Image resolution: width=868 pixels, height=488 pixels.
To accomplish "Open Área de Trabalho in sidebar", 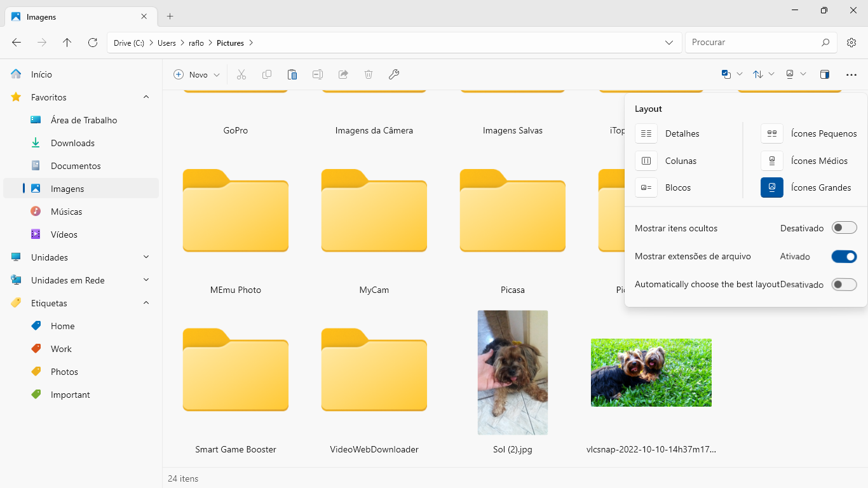I will pos(81,120).
